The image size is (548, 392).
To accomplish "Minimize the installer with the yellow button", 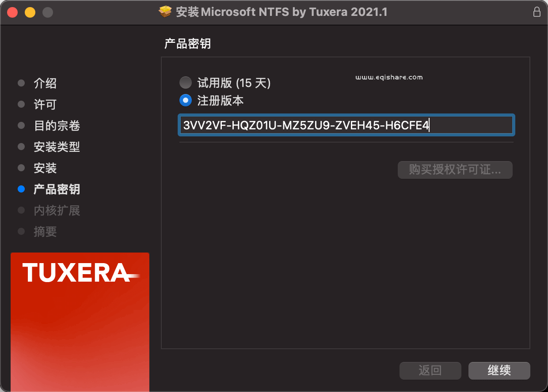I will tap(30, 12).
